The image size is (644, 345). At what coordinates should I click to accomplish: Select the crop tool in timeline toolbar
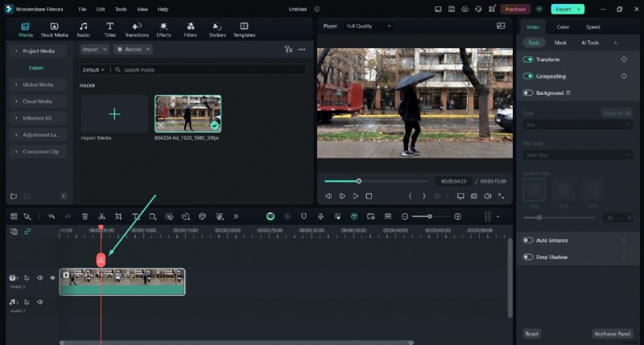(x=118, y=216)
